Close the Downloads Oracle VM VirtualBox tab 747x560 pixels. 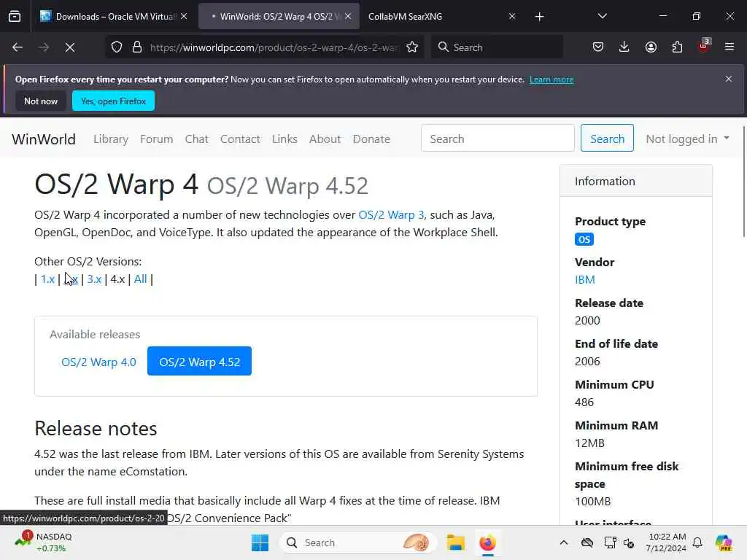[x=184, y=16]
